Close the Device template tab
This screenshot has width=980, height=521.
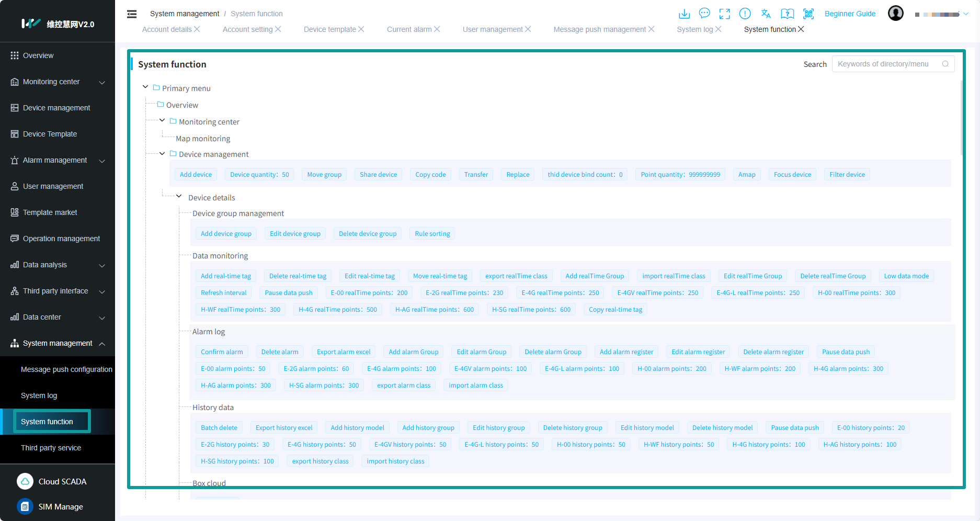click(x=361, y=29)
